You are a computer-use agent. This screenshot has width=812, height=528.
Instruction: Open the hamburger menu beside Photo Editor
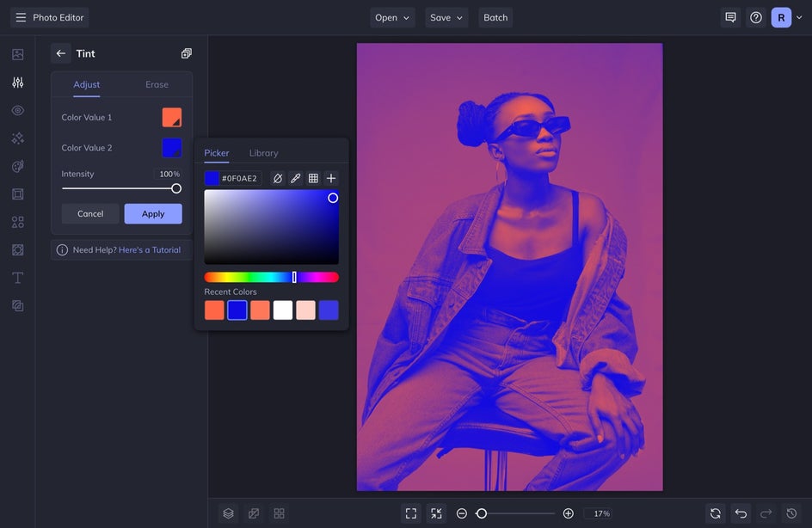coord(21,17)
